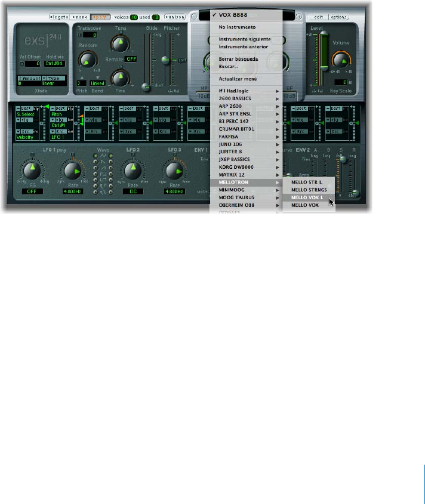Click the zero marker above LFO 2 Rate knob
425x504 pixels.
click(133, 154)
